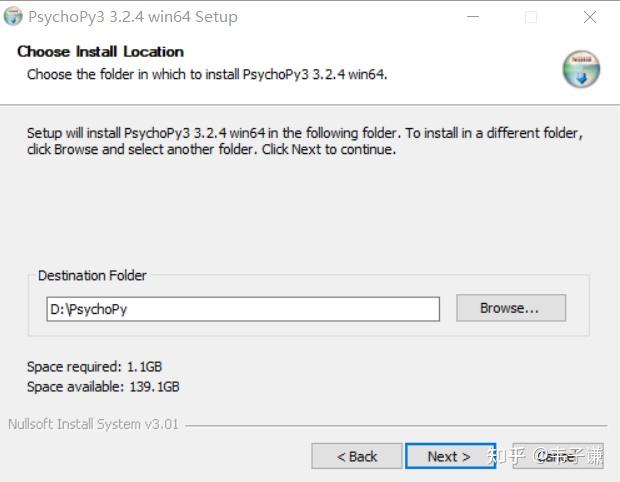Click the "Destination Folder" group label

tap(92, 275)
